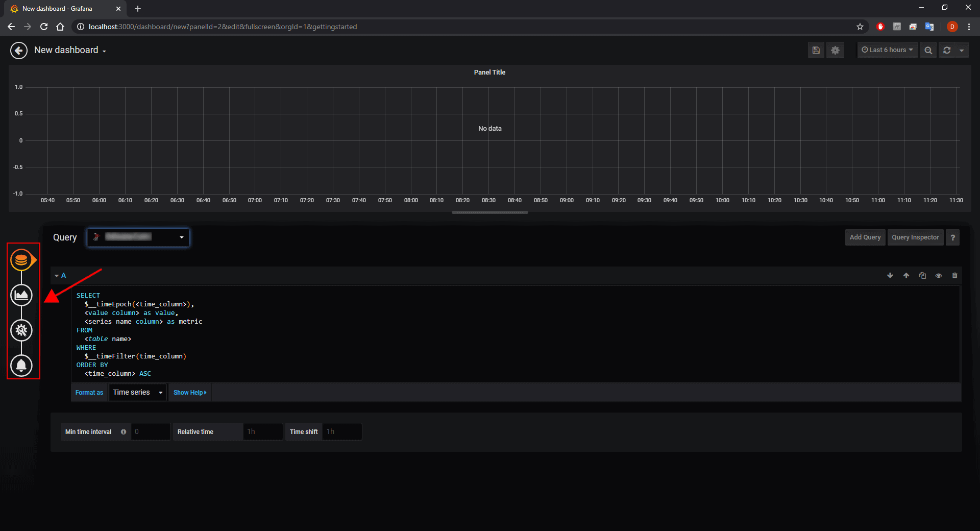Click the zoom out time range magnifier
The image size is (980, 531).
(x=928, y=50)
